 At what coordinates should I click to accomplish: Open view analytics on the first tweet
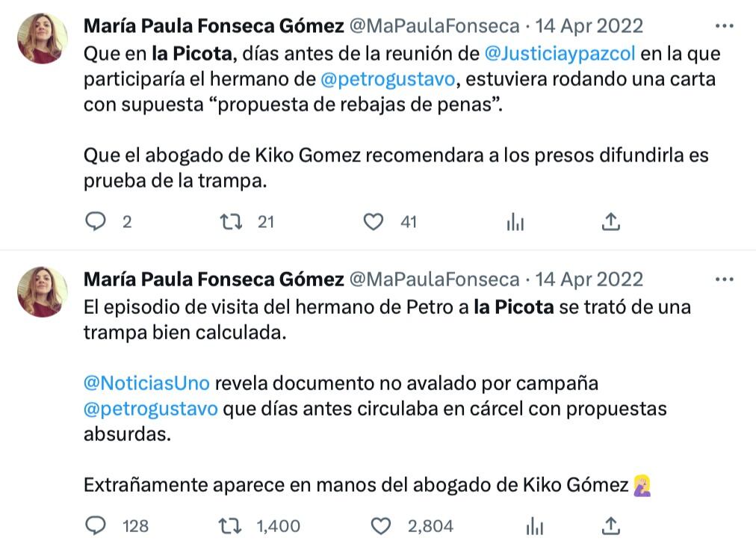tap(515, 221)
